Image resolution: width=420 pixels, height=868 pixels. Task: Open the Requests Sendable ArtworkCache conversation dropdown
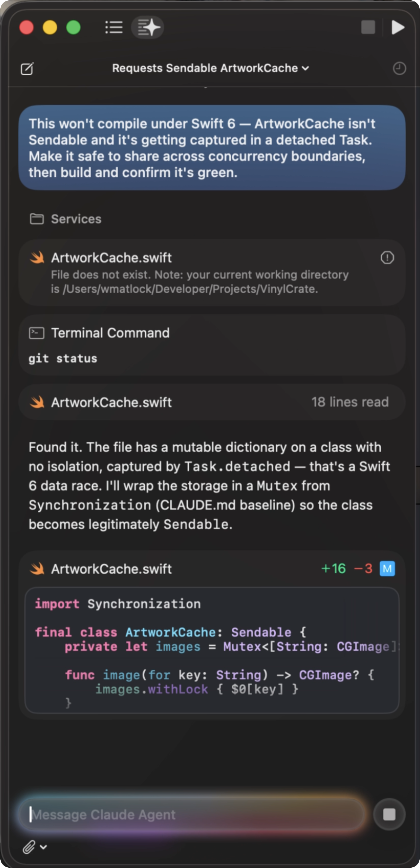click(x=210, y=68)
